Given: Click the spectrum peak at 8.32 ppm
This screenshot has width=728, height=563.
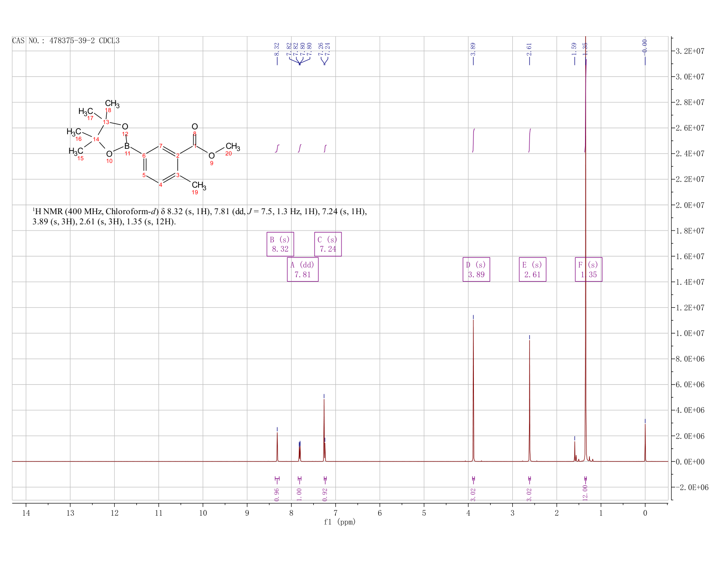Looking at the screenshot, I should [x=277, y=447].
